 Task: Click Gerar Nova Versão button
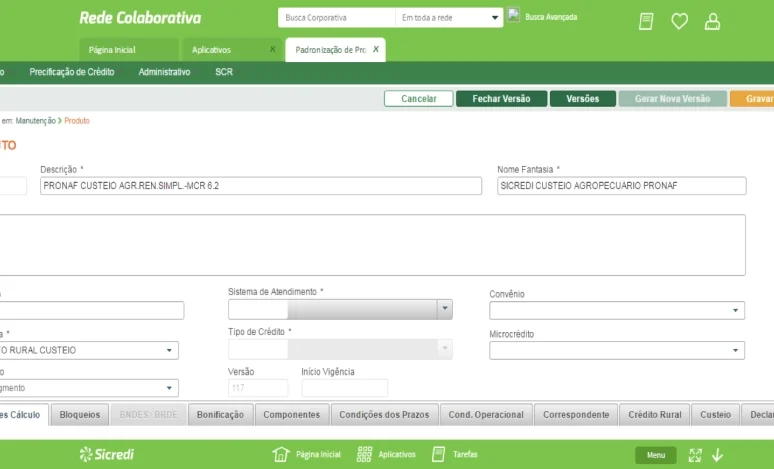point(673,99)
